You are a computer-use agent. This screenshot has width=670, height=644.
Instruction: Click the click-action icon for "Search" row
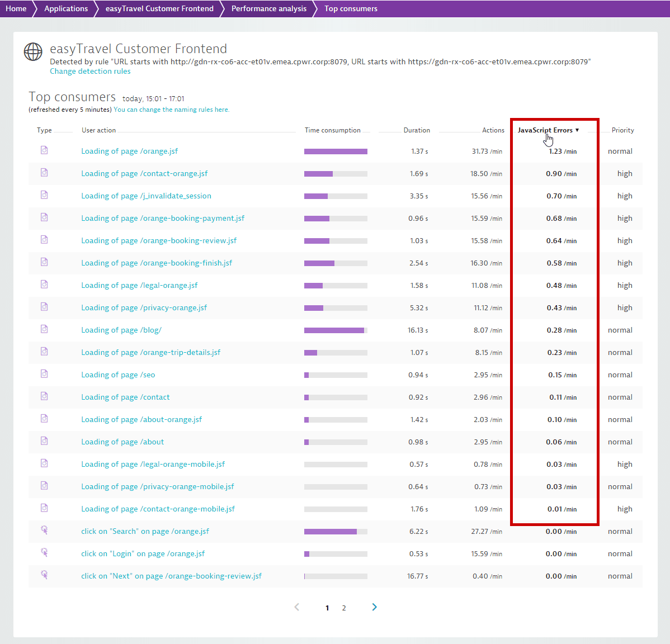[x=44, y=530]
